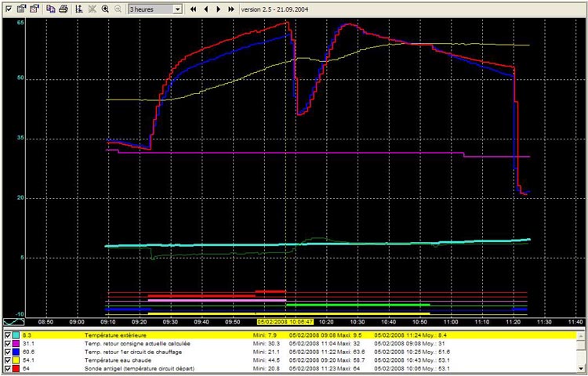588x376 pixels.
Task: Open the second properties window icon in toolbar
Action: click(x=34, y=9)
